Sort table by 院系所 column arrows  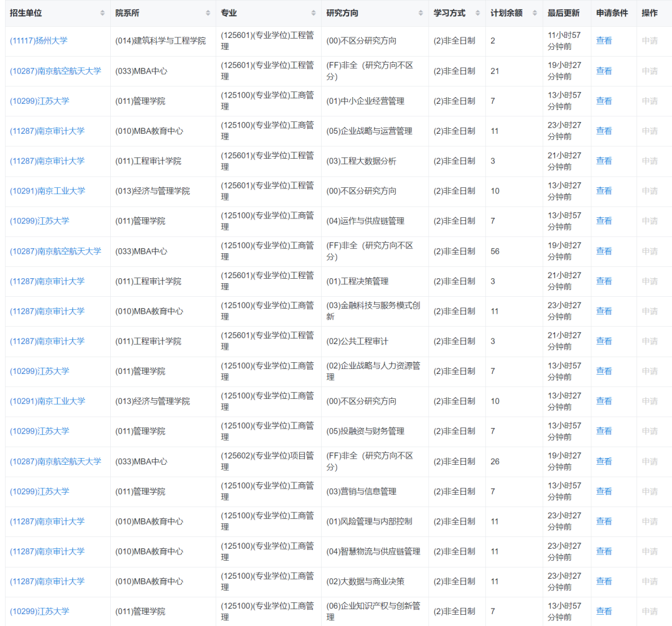point(208,13)
